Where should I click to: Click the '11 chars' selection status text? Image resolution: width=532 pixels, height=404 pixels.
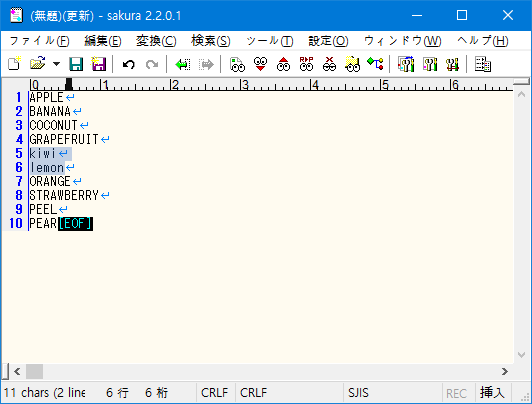click(x=44, y=393)
